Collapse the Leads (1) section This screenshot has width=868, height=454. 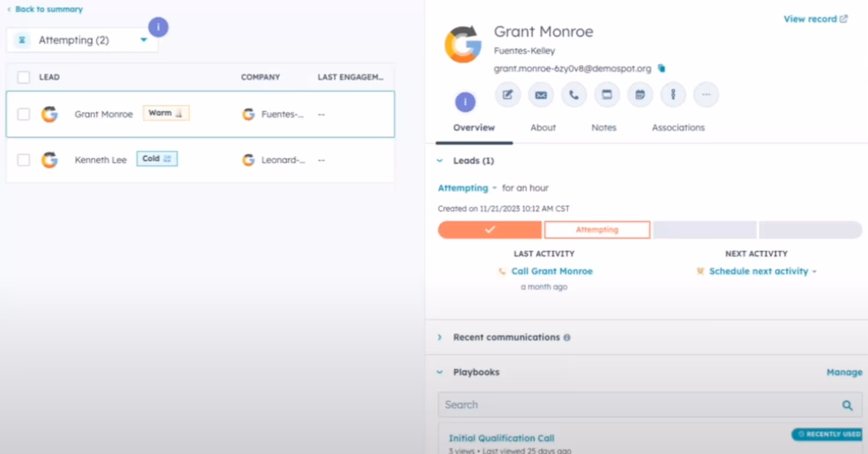point(440,160)
